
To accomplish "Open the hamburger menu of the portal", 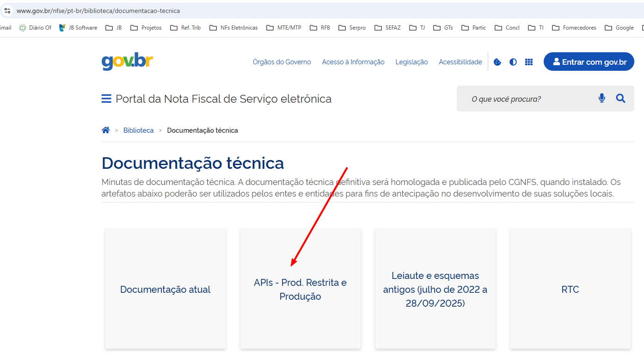I will (106, 99).
